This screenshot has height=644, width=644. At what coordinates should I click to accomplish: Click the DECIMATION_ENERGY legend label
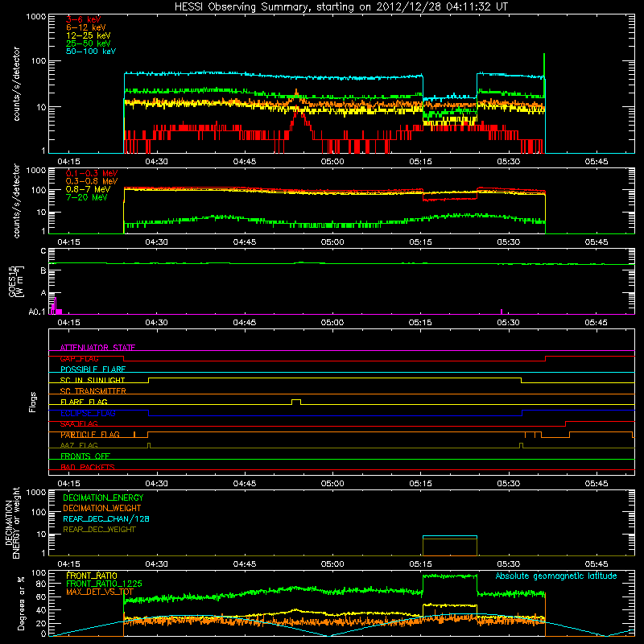[103, 497]
